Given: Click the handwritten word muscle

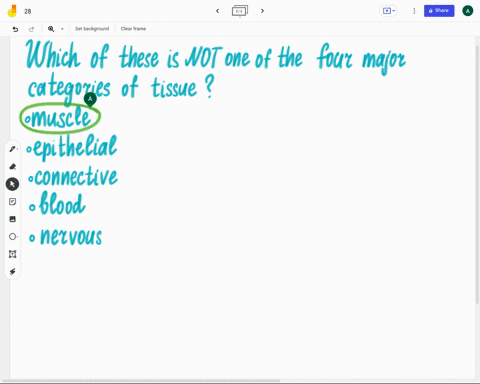Looking at the screenshot, I should point(60,117).
